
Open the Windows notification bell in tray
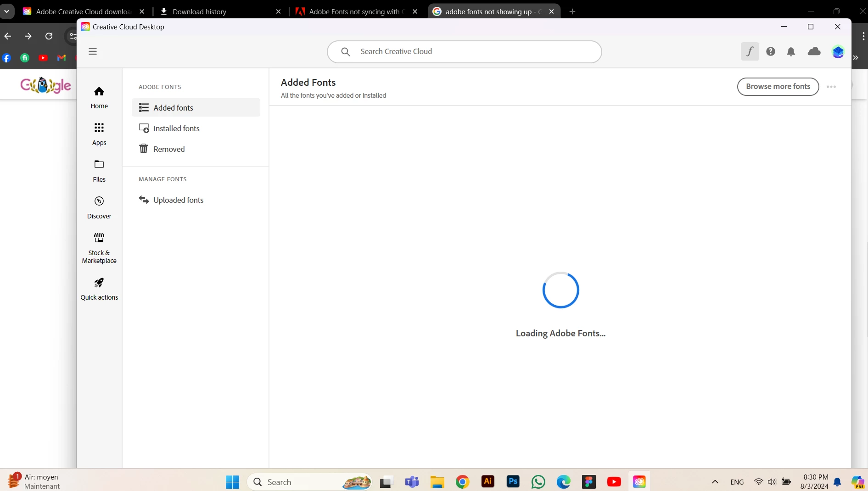(837, 482)
